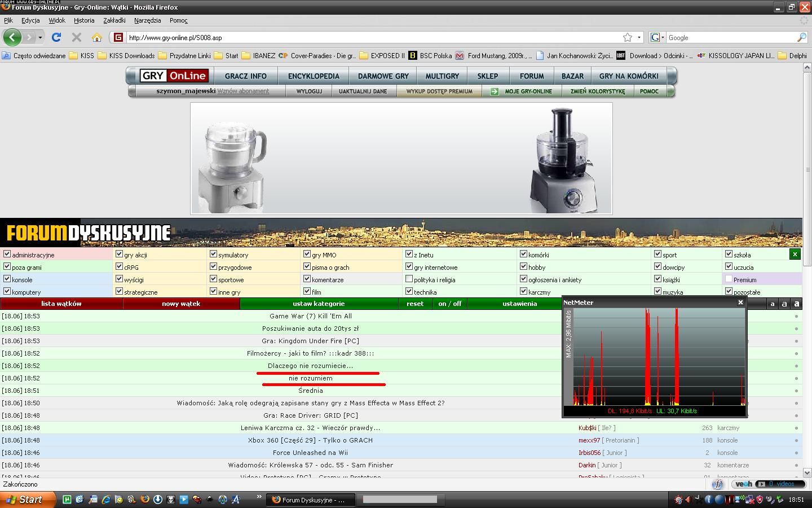
Task: Open Internet Explorer from quick launch
Action: click(106, 500)
